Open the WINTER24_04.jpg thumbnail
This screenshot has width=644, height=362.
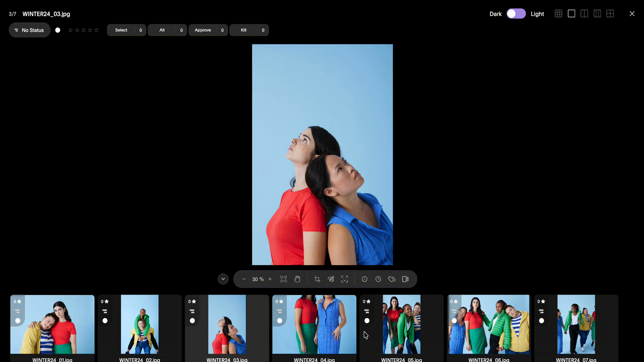point(314,324)
